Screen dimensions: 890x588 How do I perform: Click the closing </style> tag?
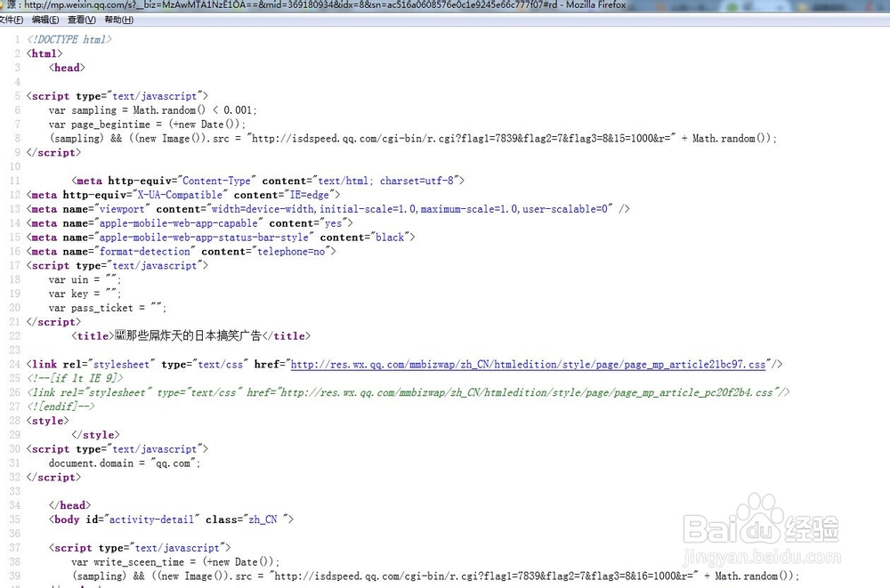point(95,435)
